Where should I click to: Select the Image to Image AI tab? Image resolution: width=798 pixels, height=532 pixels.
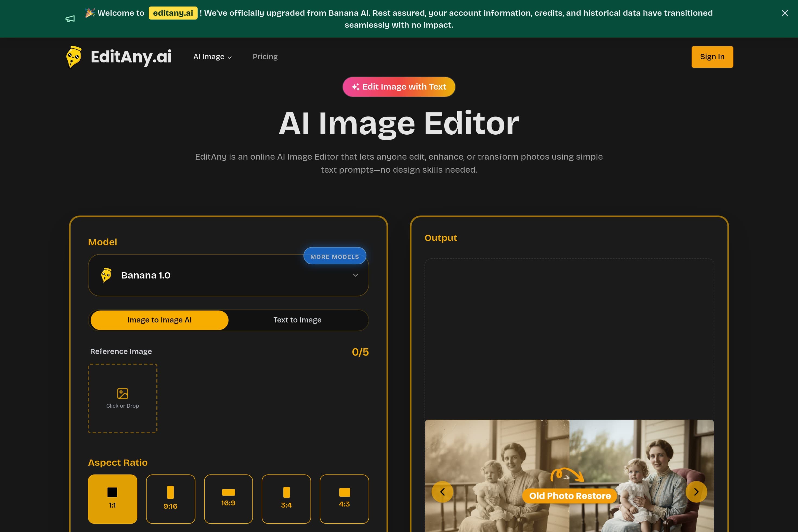pos(159,320)
